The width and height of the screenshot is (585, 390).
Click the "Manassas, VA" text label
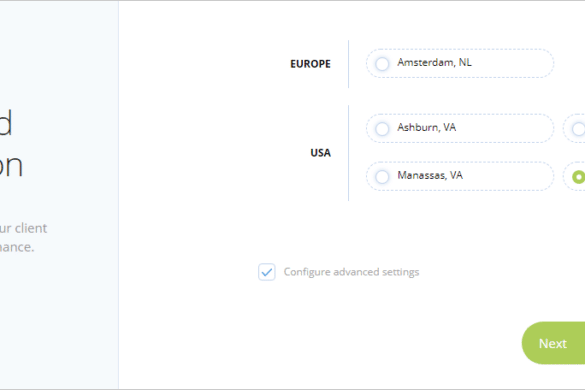point(430,175)
